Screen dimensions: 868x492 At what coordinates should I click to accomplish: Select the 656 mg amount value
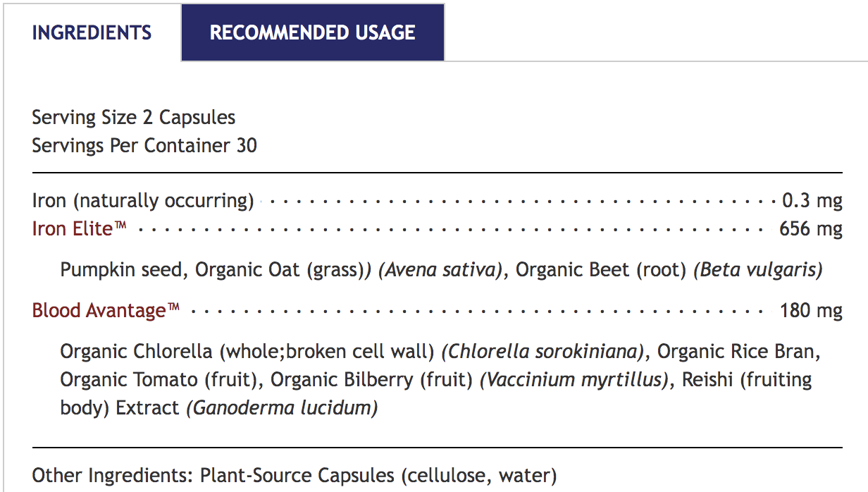pyautogui.click(x=810, y=228)
